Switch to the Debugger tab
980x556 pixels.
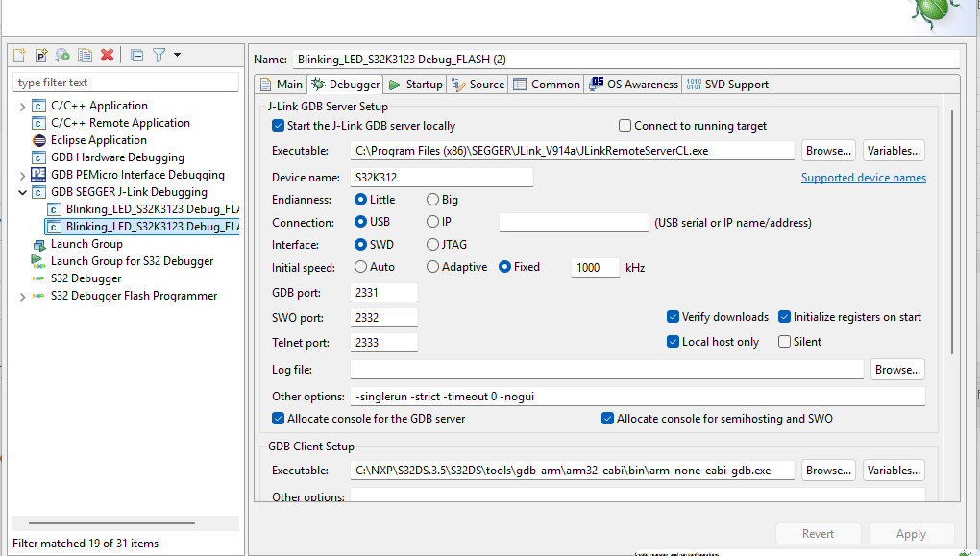[x=345, y=85]
